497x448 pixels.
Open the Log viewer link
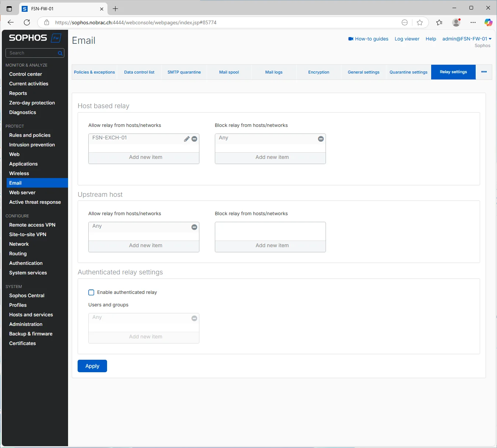(x=407, y=39)
